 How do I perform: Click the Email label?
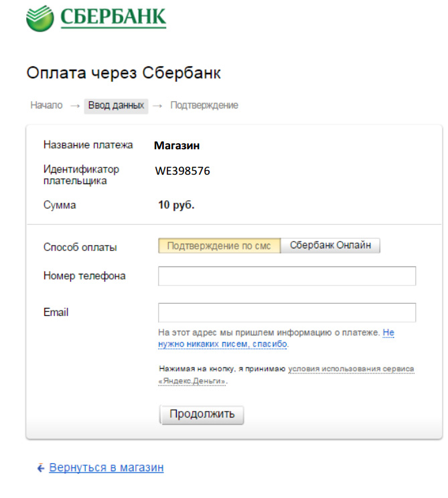(x=56, y=312)
